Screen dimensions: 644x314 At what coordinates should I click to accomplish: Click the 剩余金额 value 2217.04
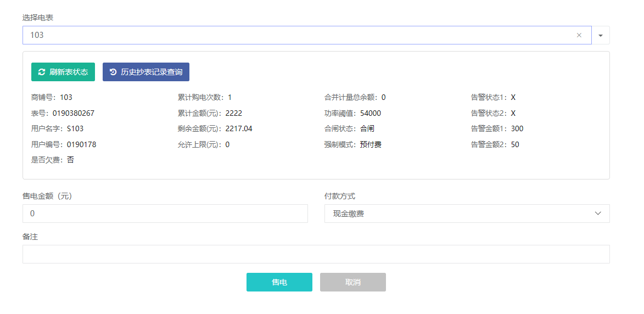239,129
